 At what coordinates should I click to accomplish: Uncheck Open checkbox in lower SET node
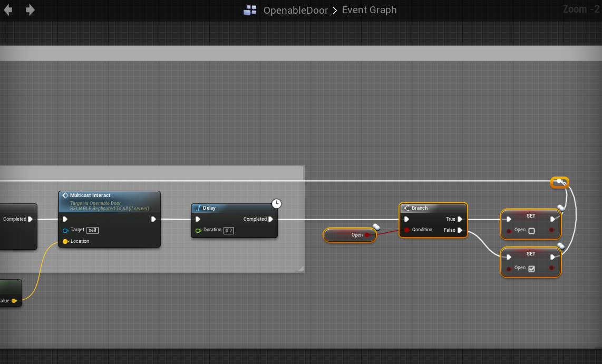tap(531, 269)
